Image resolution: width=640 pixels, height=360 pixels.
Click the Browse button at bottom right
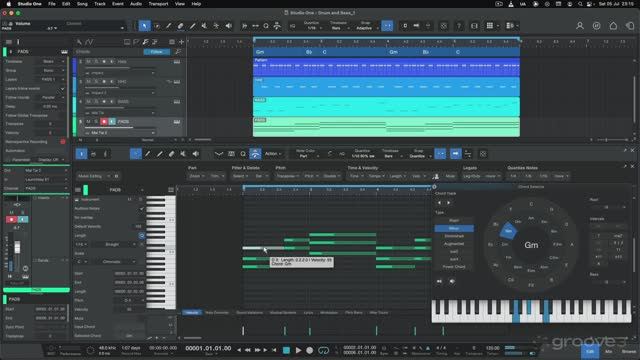coord(629,351)
